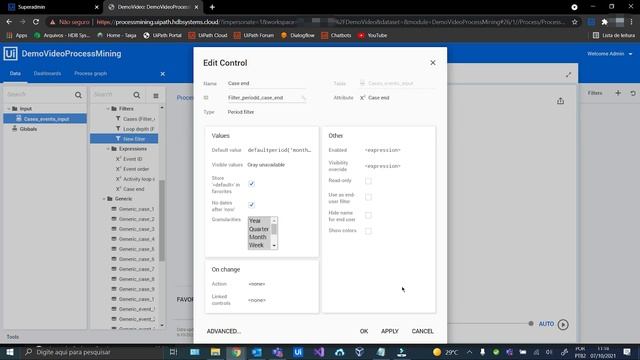
Task: Edit Default value defaultperiod expression
Action: coord(280,150)
